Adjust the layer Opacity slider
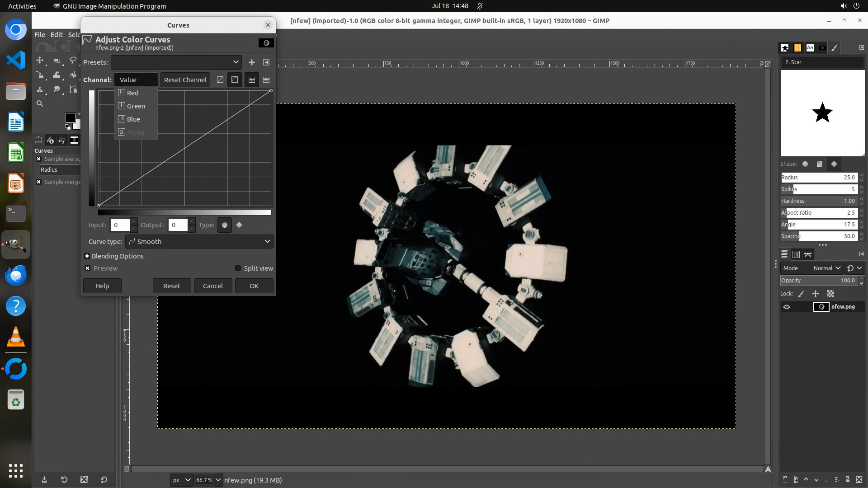868x488 pixels. point(818,281)
